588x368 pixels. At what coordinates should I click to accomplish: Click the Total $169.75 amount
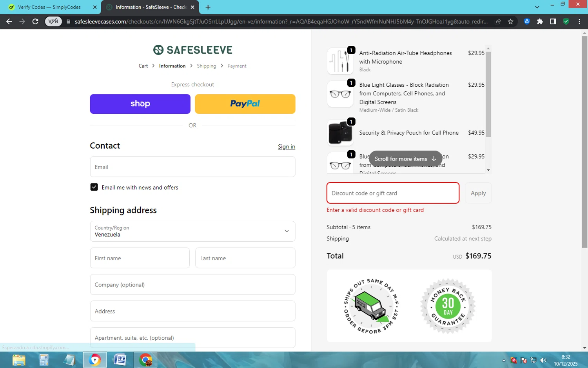[x=478, y=256]
